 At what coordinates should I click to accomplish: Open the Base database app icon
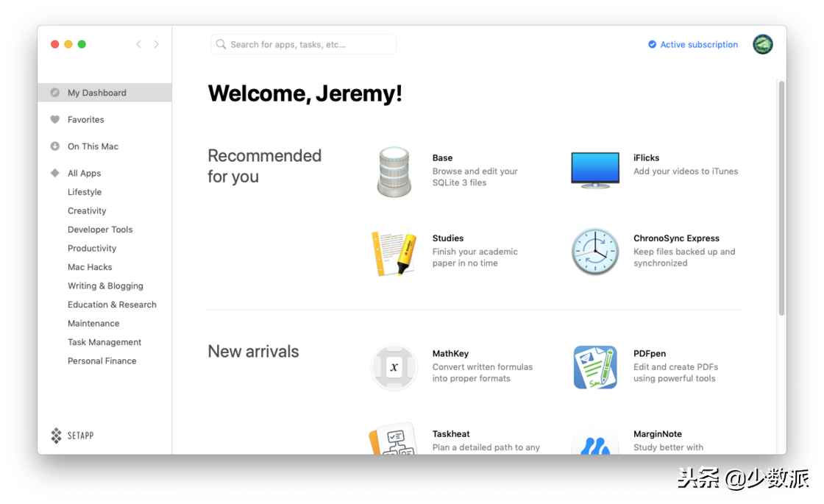pyautogui.click(x=394, y=172)
